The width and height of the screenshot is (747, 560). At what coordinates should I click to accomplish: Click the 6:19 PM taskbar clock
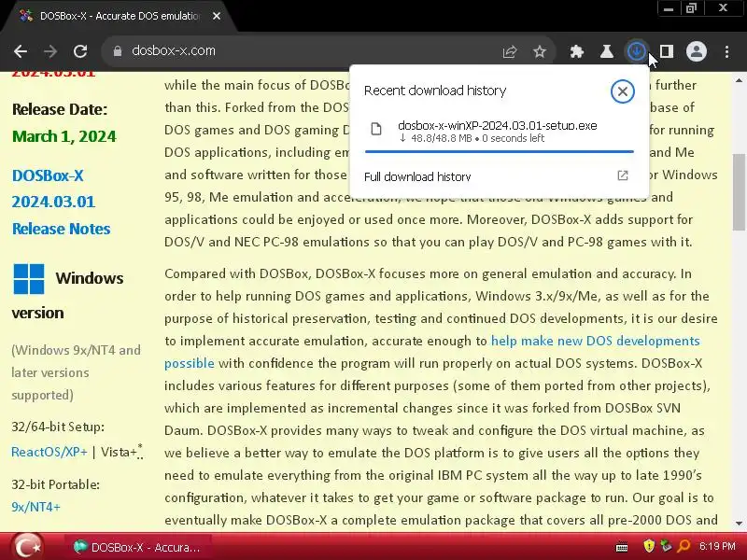717,546
